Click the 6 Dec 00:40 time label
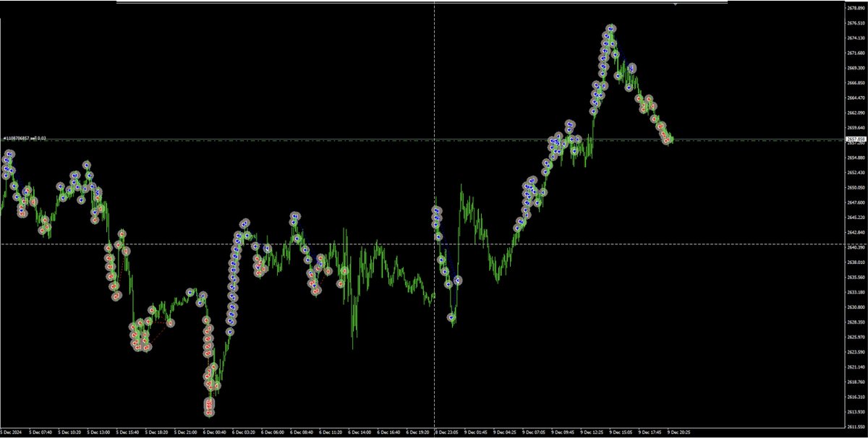This screenshot has height=438, width=868. coord(215,432)
